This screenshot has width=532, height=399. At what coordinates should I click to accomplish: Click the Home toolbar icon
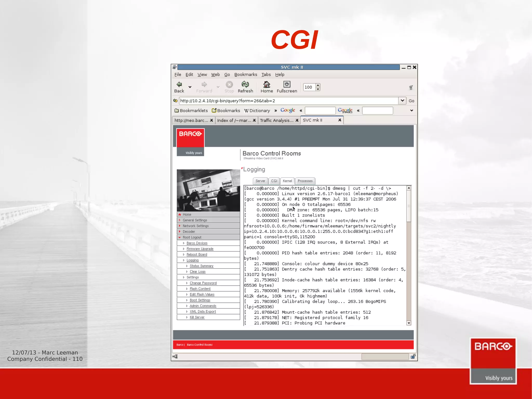point(267,84)
